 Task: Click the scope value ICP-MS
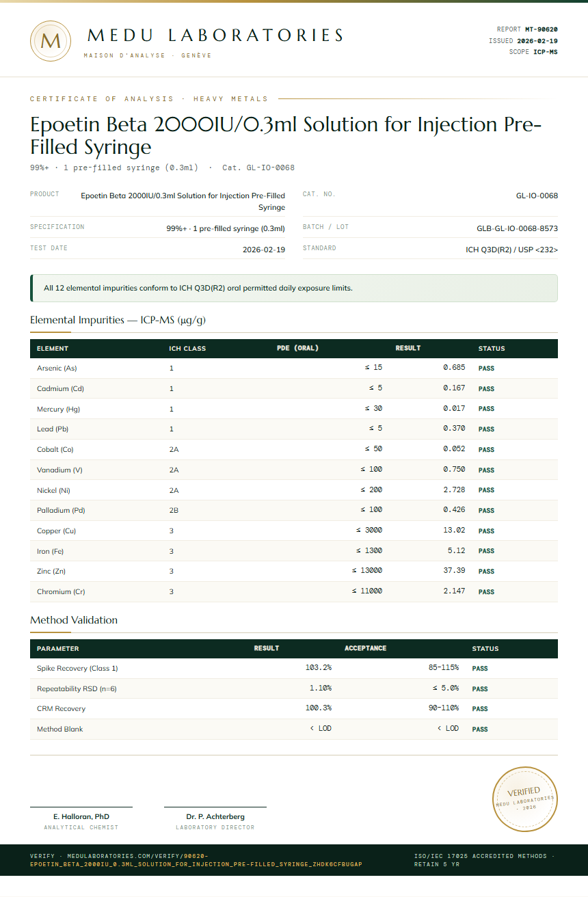(x=546, y=52)
